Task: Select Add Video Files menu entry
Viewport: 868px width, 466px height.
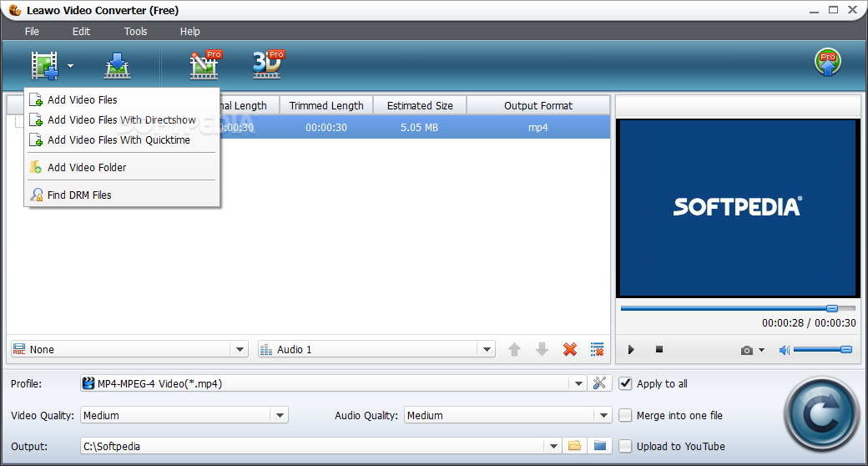Action: (x=122, y=99)
